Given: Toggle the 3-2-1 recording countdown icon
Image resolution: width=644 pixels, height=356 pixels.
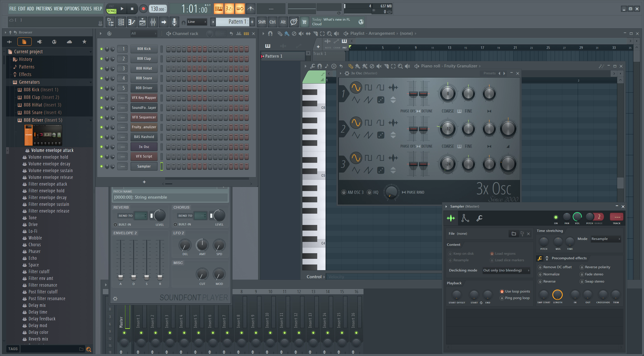Looking at the screenshot, I should coord(229,9).
